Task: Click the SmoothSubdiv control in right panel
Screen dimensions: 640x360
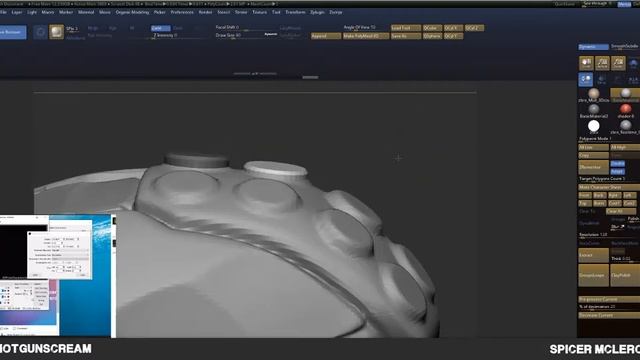Action: [x=625, y=47]
